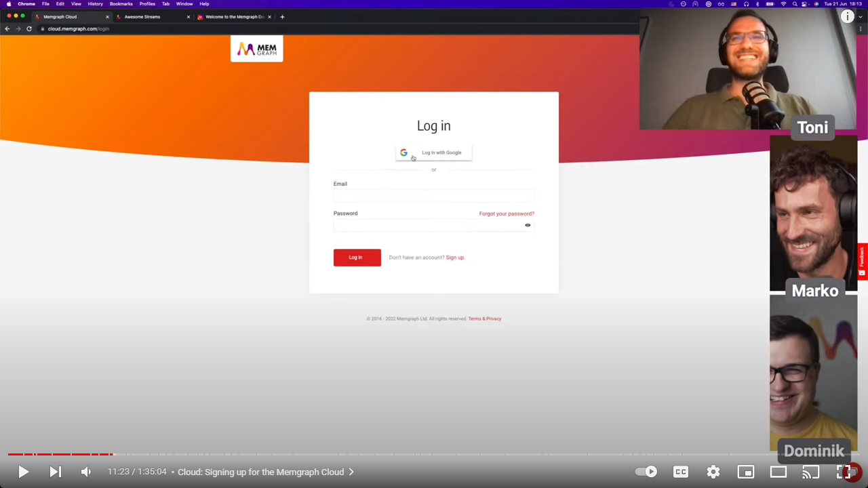Viewport: 868px width, 488px height.
Task: Turn on closed captions (CC)
Action: tap(681, 472)
